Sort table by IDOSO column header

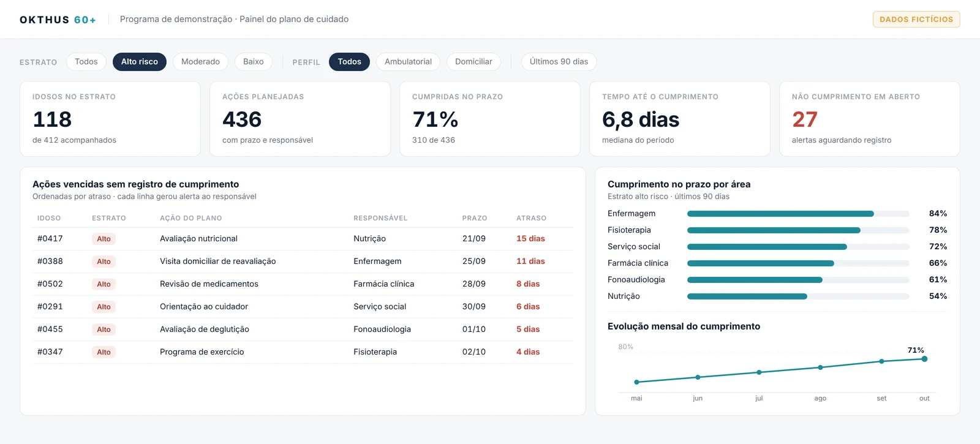coord(49,218)
